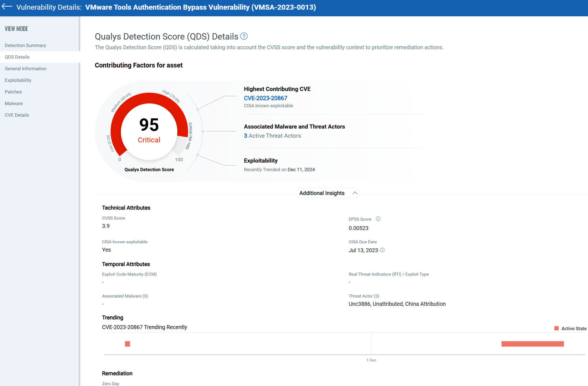The image size is (588, 386).
Task: Click the Active State legend swatch
Action: click(556, 327)
